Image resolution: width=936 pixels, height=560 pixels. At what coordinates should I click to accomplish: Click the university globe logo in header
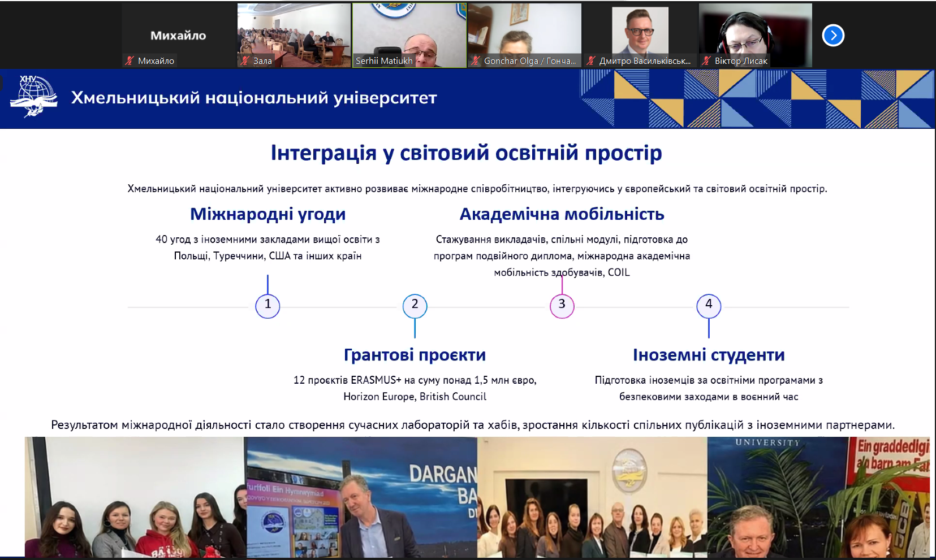(34, 97)
